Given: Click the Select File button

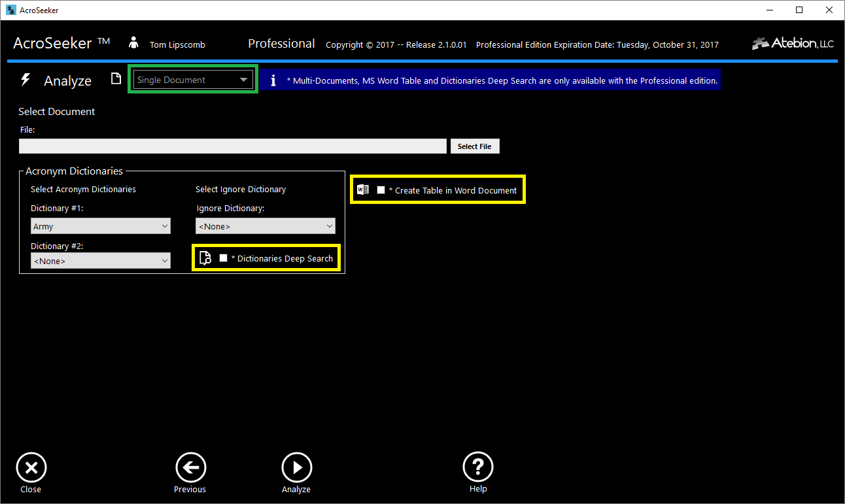Looking at the screenshot, I should 475,146.
